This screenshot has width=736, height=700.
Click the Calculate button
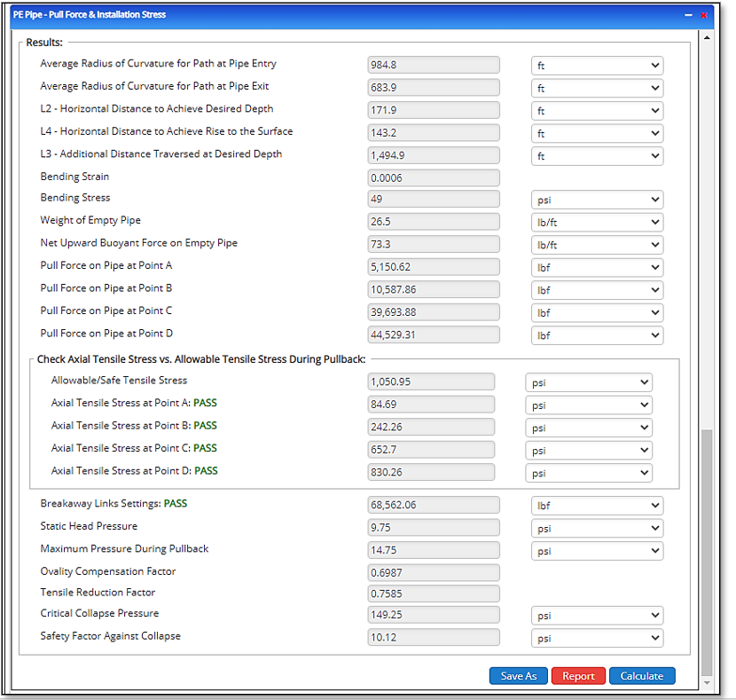[641, 676]
